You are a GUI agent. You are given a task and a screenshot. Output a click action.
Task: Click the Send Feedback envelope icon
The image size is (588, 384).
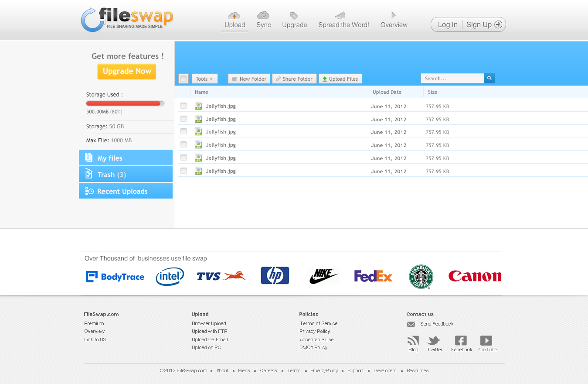(x=411, y=324)
